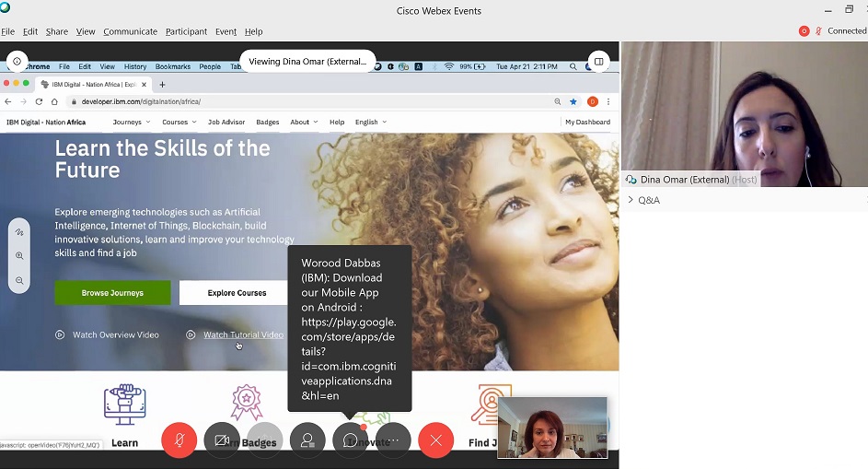Image resolution: width=868 pixels, height=469 pixels.
Task: Open the Watch Tutorial Video link
Action: click(x=243, y=334)
